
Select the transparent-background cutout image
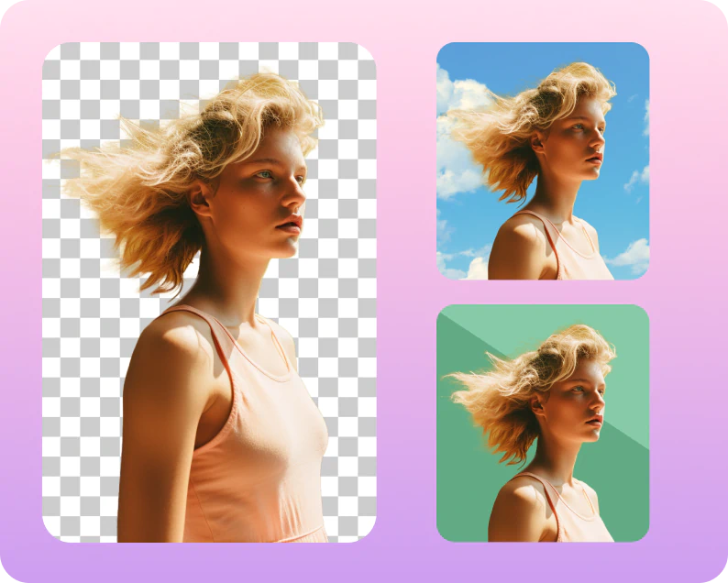(209, 292)
